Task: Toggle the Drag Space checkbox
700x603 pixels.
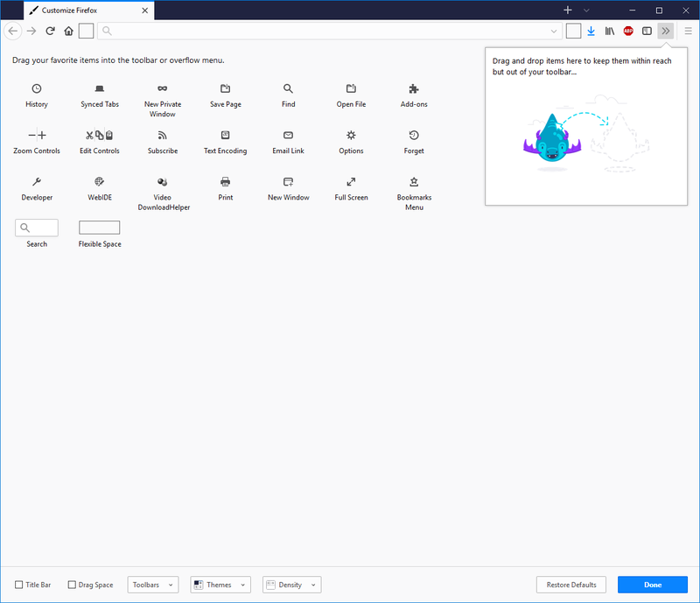Action: (x=73, y=585)
